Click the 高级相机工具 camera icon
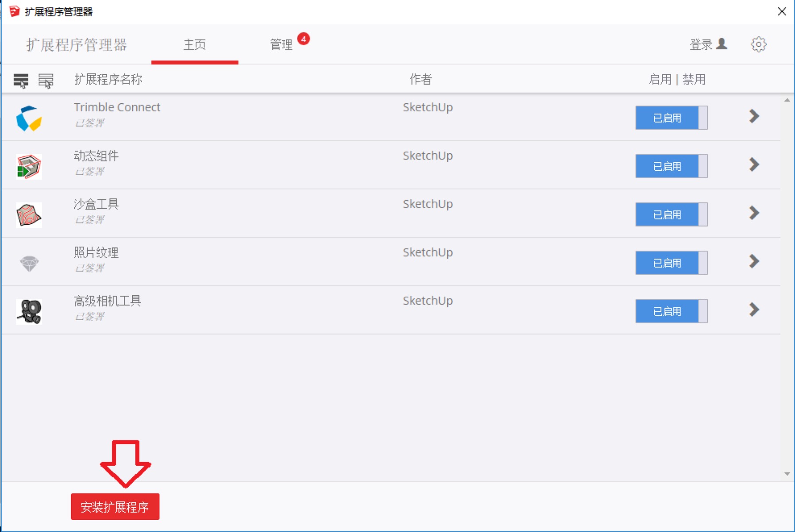The image size is (795, 532). (x=29, y=312)
